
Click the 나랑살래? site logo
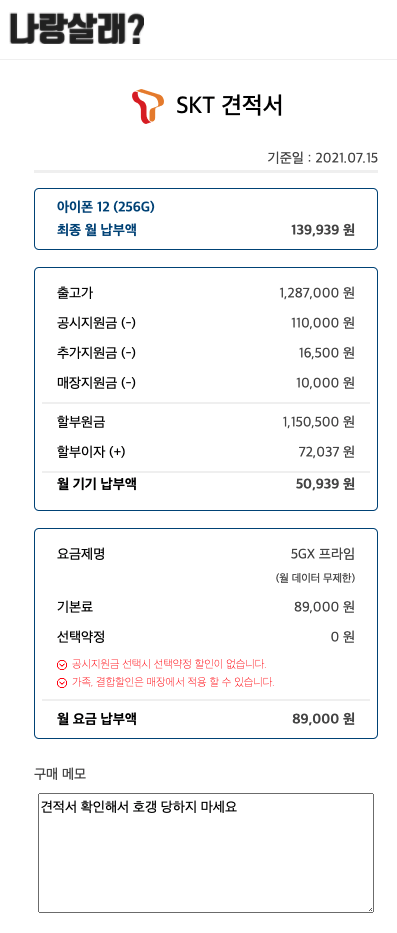tap(77, 28)
